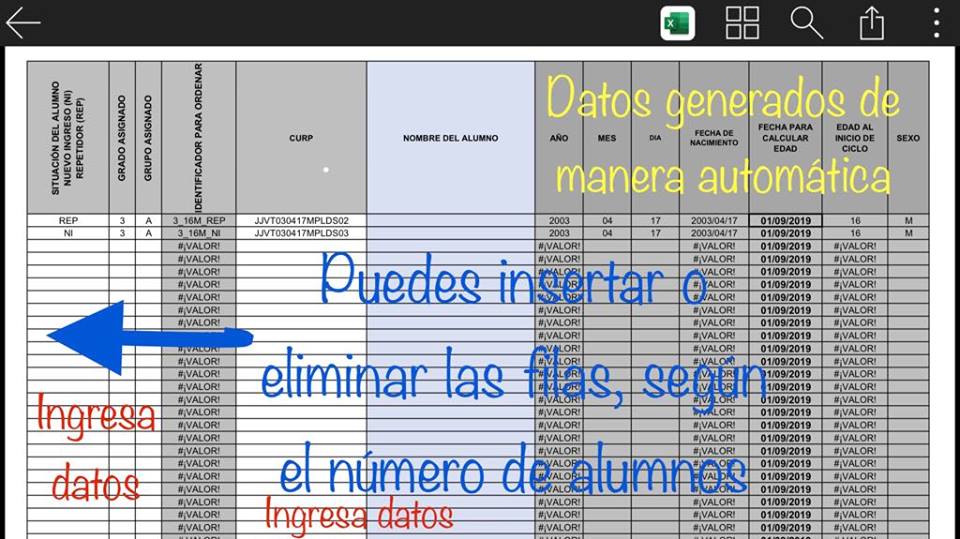Select cell REP in first row
960x539 pixels.
[68, 220]
